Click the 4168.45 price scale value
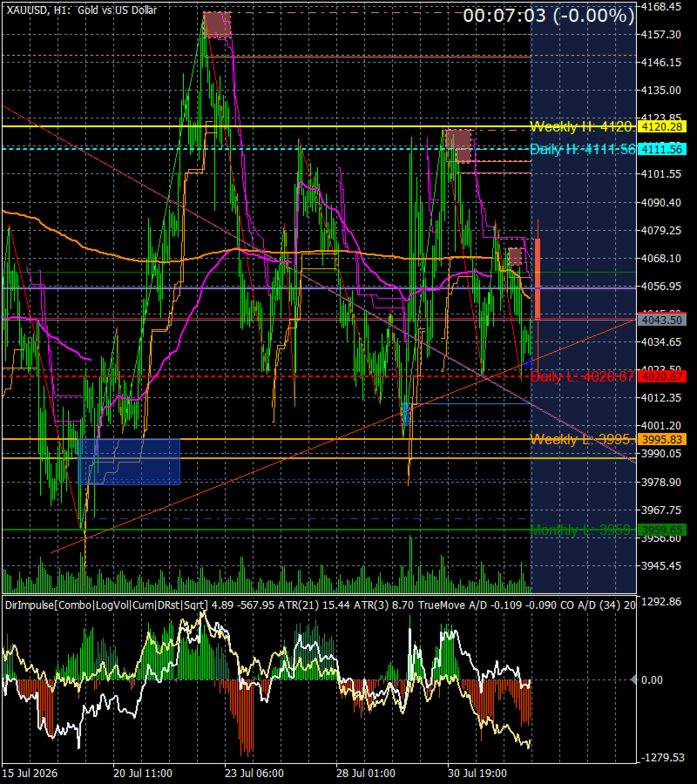This screenshot has width=697, height=784. pos(661,6)
